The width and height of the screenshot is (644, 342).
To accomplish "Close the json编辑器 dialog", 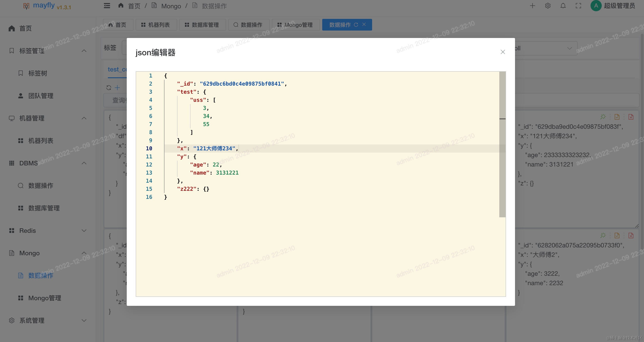I will (503, 52).
